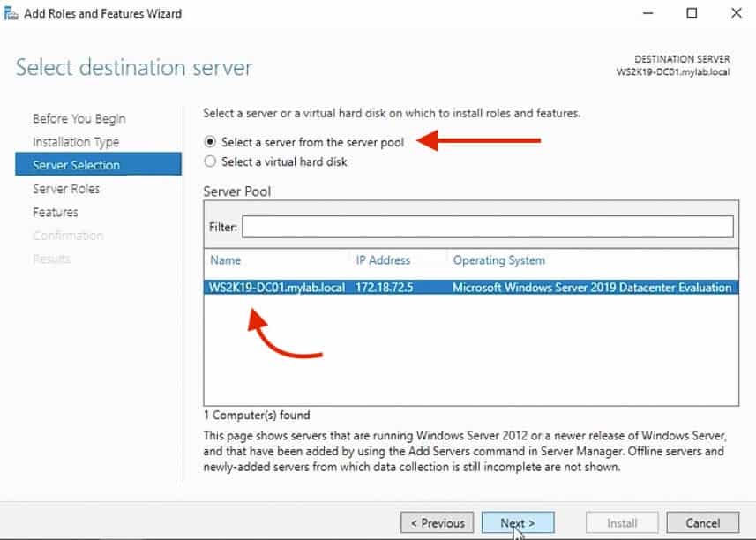Screen dimensions: 756x540
Task: Click the Next button
Action: tap(518, 523)
